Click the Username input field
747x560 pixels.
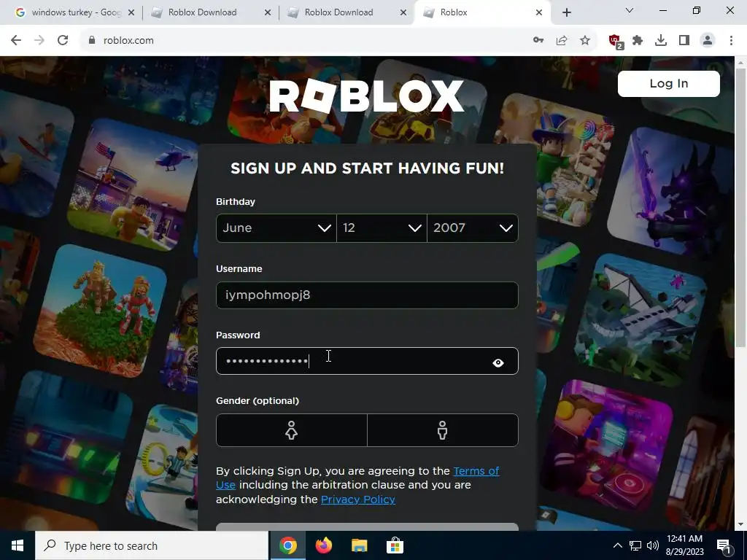[367, 295]
